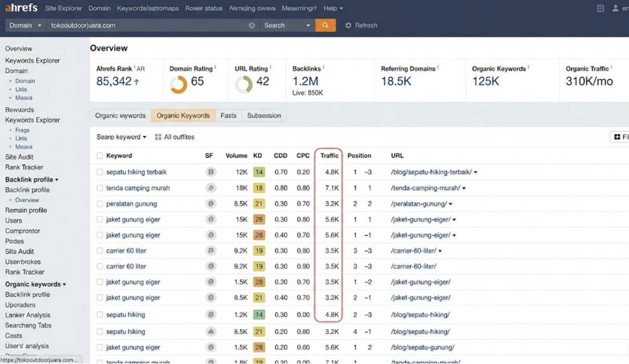
Task: Click the info icon next to URL Rating
Action: (x=271, y=68)
